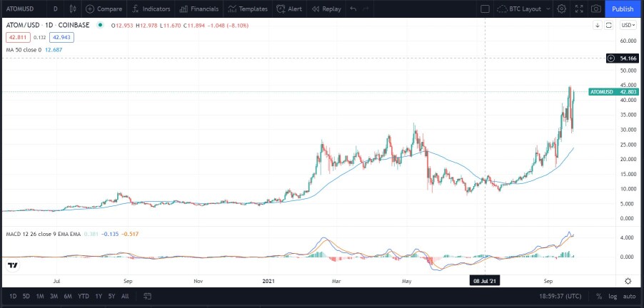Select the 5Y date range
This screenshot has height=308, width=644.
[111, 296]
